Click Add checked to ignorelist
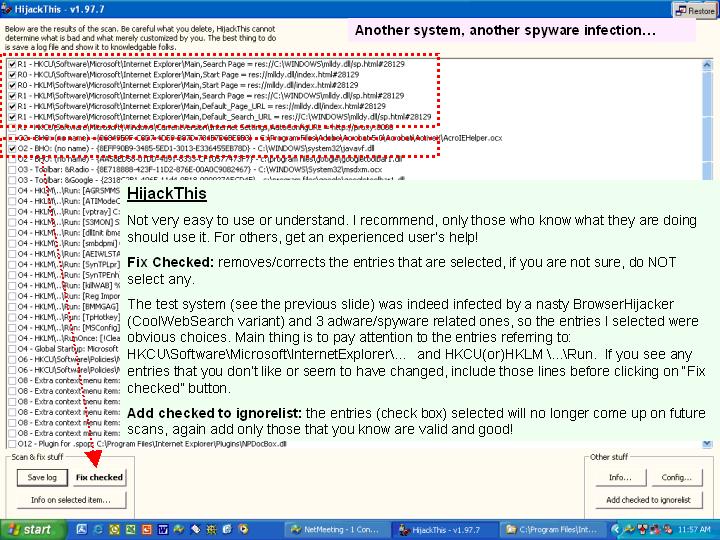Image resolution: width=720 pixels, height=540 pixels. 648,500
